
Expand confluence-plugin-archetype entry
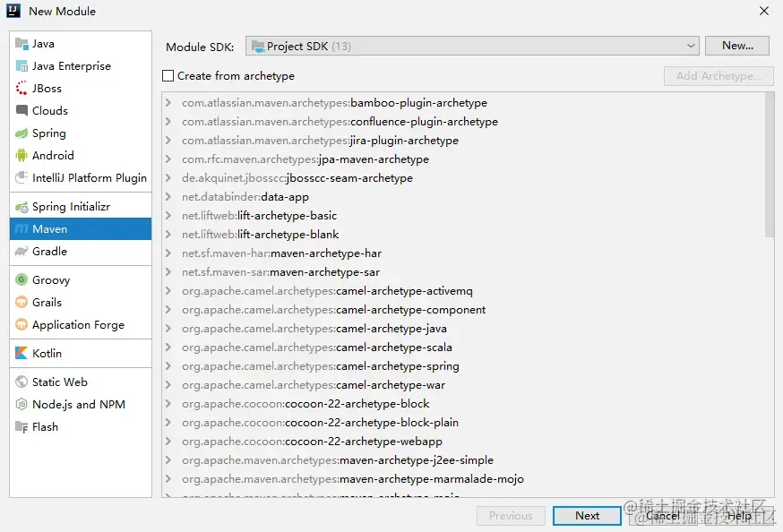168,121
